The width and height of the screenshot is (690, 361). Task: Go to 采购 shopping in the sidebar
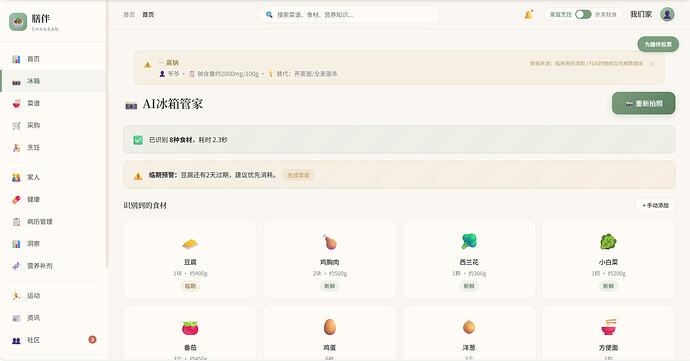(x=53, y=125)
